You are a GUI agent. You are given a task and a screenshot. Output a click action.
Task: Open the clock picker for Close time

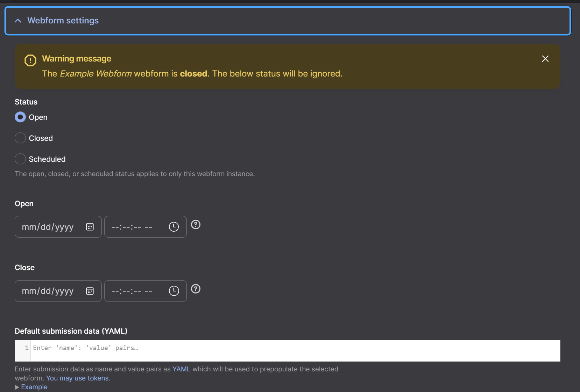tap(174, 291)
